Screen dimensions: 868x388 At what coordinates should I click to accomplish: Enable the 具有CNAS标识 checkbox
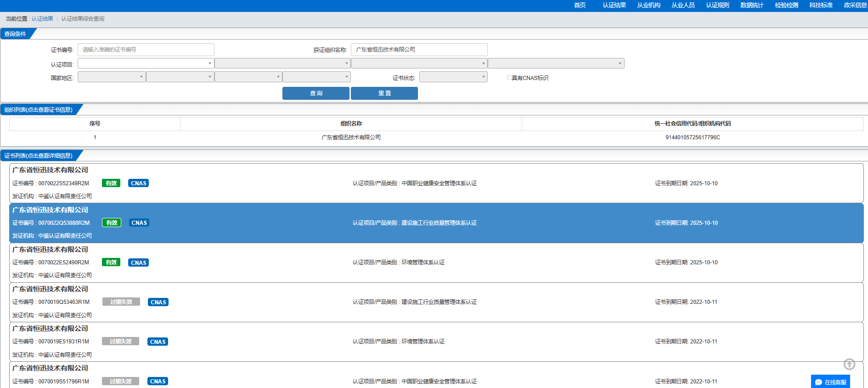click(x=509, y=78)
